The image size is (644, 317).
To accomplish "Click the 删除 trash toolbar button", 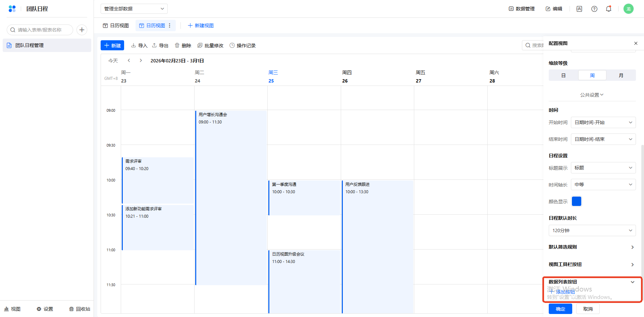I will (x=183, y=46).
